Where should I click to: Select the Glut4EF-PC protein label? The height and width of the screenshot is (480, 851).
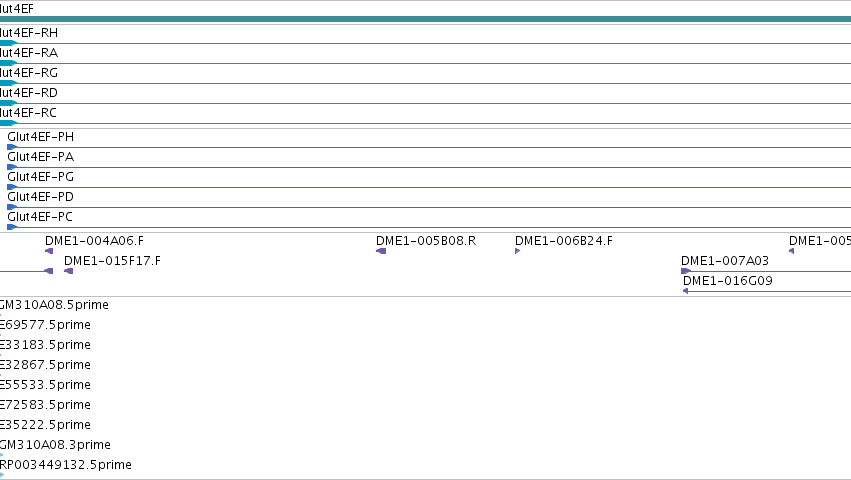[x=40, y=217]
